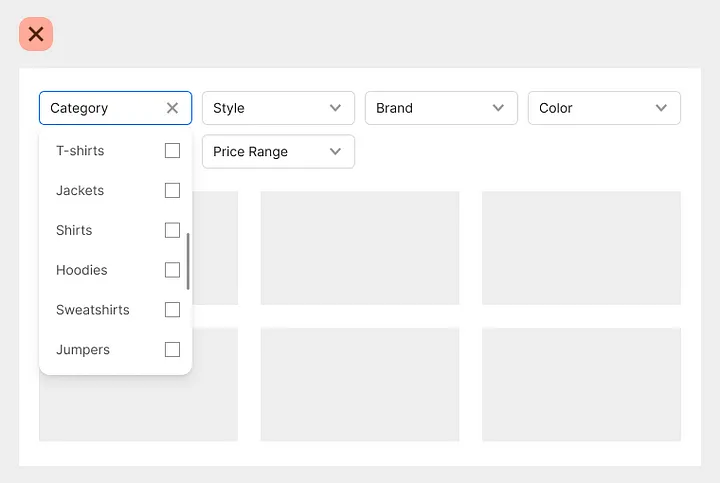Click the Shirts option label

pos(74,230)
